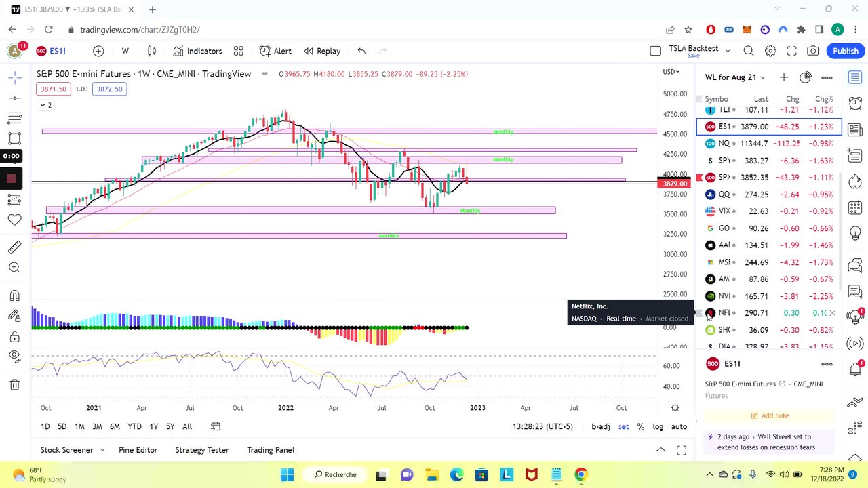
Task: Add a symbol to the watchlist
Action: [784, 77]
